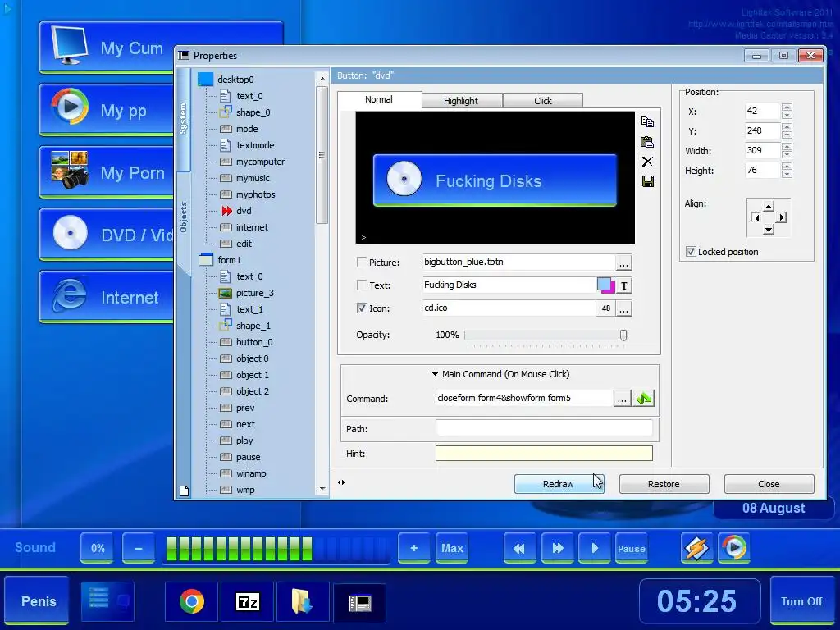Click the Hint input field
The image size is (840, 630).
tap(544, 453)
